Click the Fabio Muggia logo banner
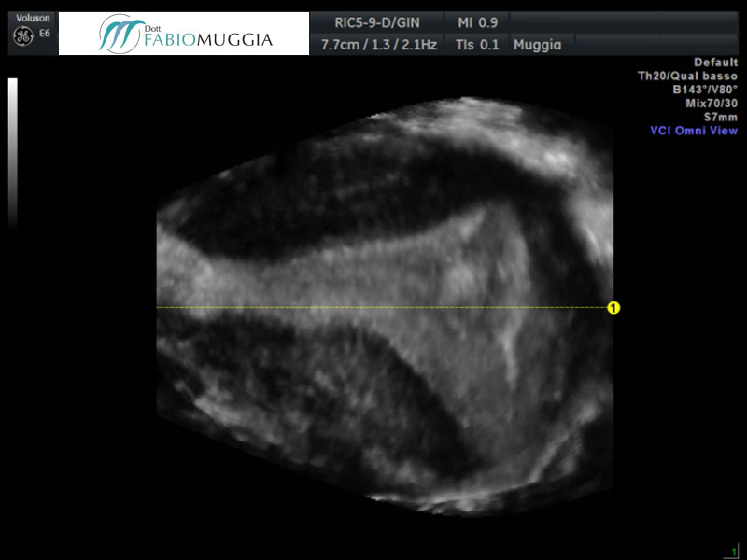Screen dimensions: 747x560 184,34
